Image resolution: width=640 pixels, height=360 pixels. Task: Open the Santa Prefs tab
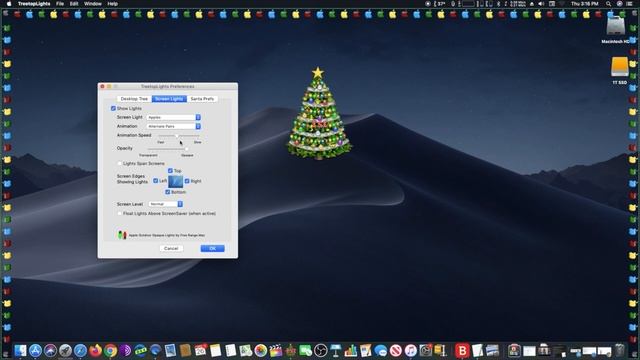click(202, 99)
